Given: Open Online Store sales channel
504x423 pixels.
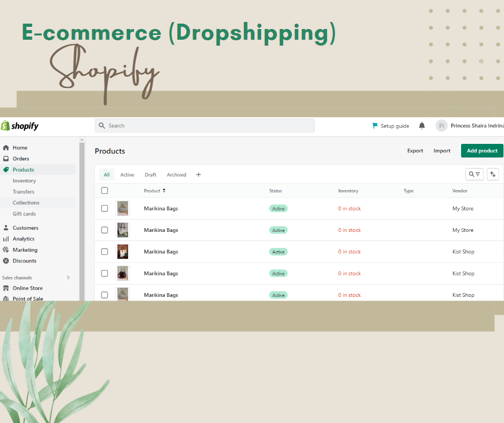Looking at the screenshot, I should (x=28, y=288).
